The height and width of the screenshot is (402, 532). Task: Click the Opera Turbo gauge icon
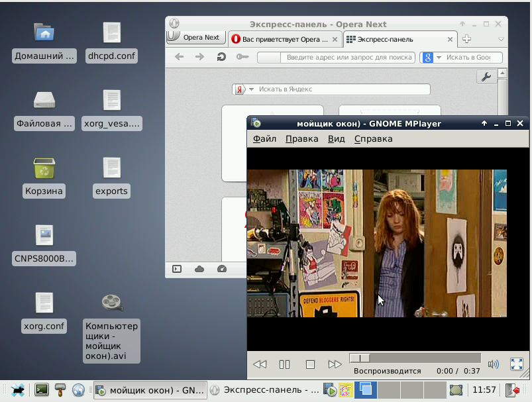pyautogui.click(x=221, y=269)
